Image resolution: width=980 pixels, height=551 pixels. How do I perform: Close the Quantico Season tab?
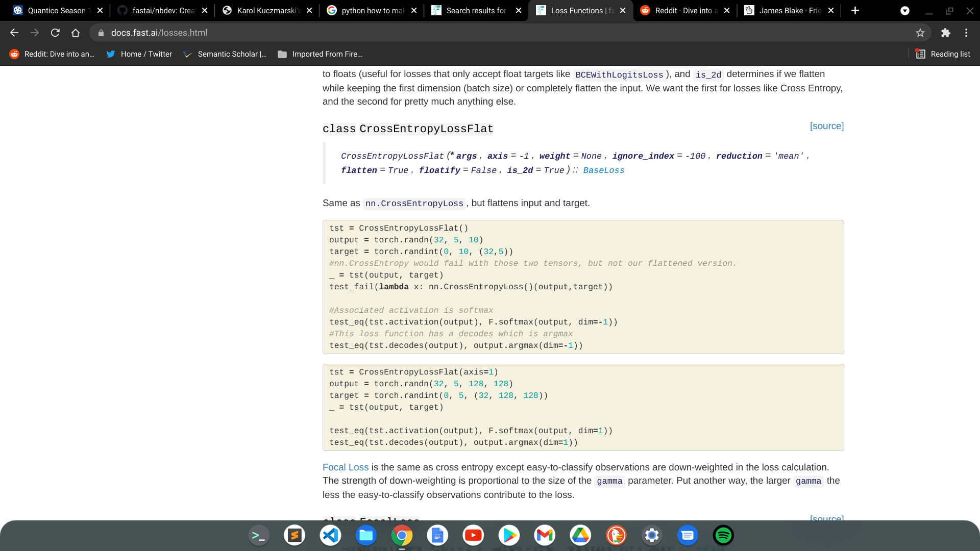pyautogui.click(x=100, y=10)
